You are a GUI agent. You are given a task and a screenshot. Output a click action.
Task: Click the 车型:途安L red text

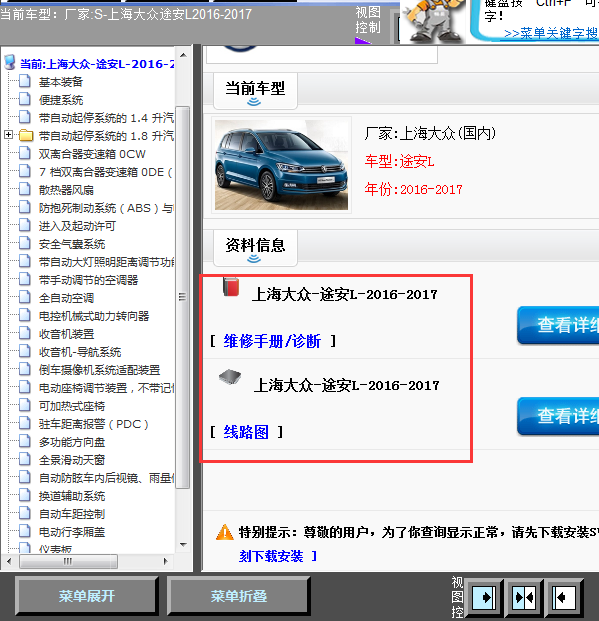[399, 161]
